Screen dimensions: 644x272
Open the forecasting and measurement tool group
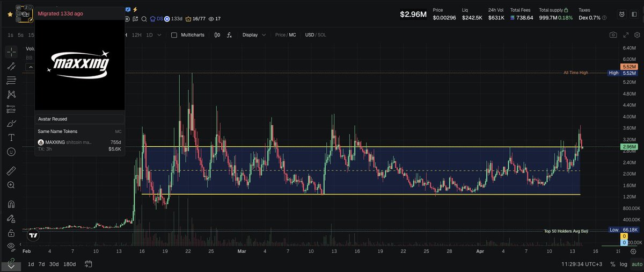[x=11, y=109]
